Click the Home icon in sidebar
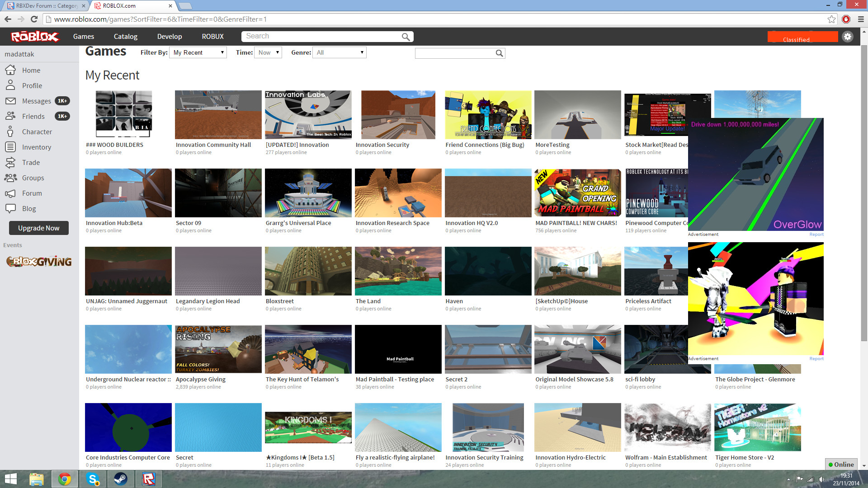 tap(10, 70)
